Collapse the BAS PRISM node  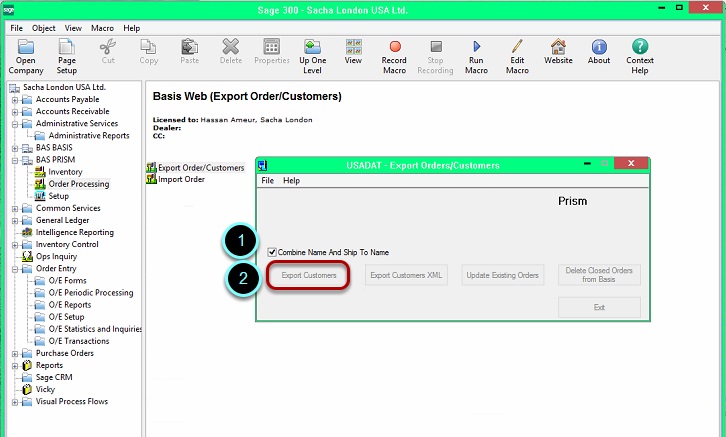15,160
